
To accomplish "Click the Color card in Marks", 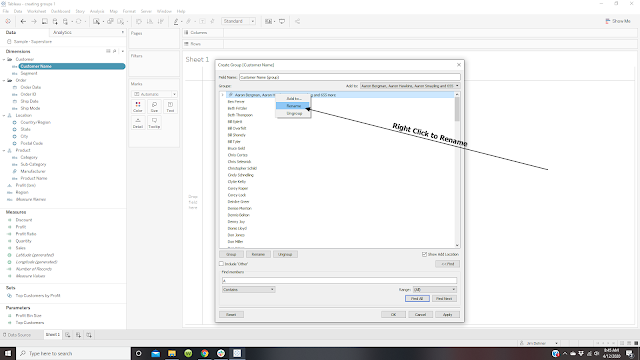I will [x=138, y=107].
